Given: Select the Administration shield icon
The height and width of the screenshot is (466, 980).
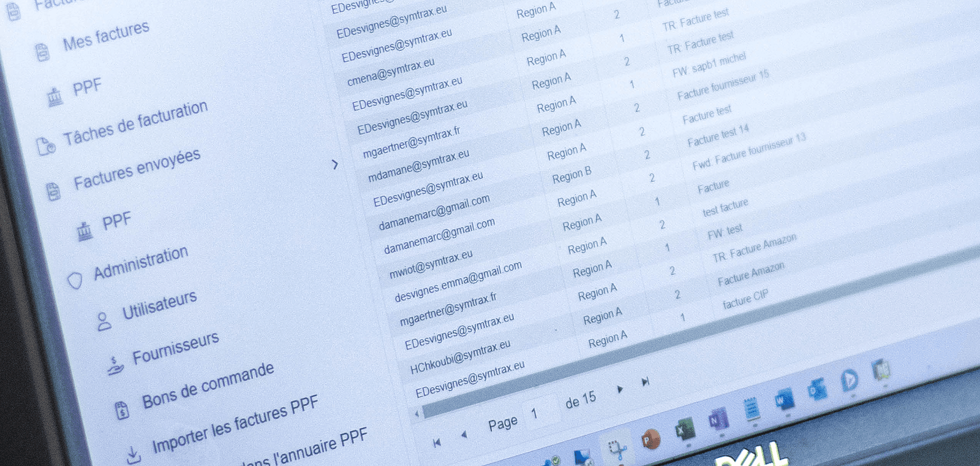Looking at the screenshot, I should coord(75,280).
